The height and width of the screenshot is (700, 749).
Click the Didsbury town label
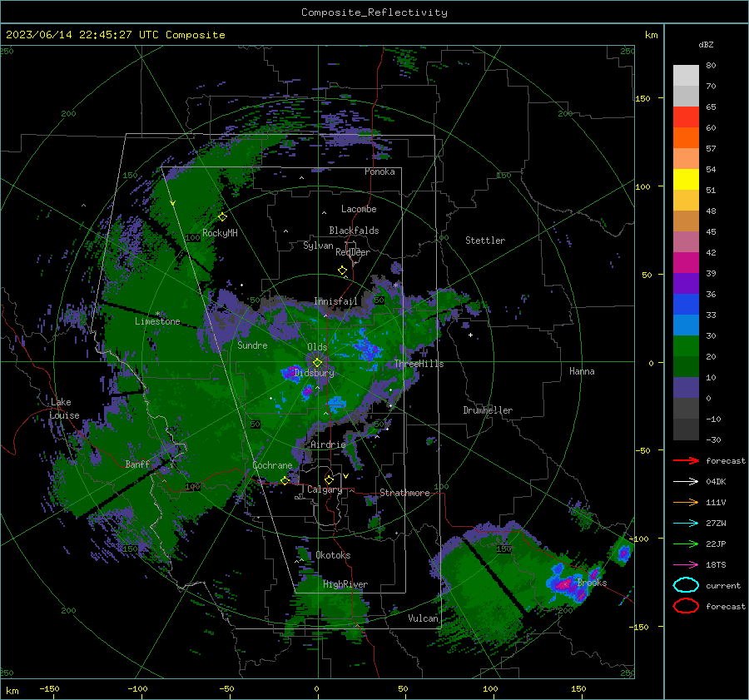315,373
